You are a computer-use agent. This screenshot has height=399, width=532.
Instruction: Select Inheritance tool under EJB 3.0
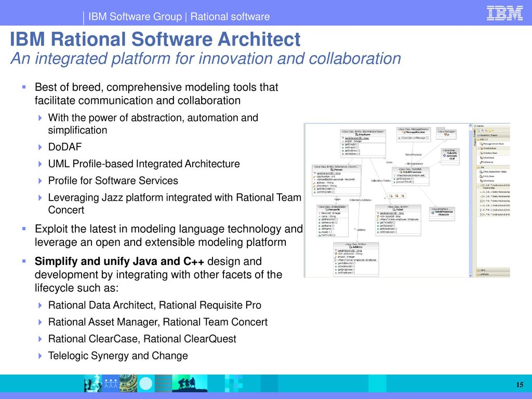pos(487,158)
